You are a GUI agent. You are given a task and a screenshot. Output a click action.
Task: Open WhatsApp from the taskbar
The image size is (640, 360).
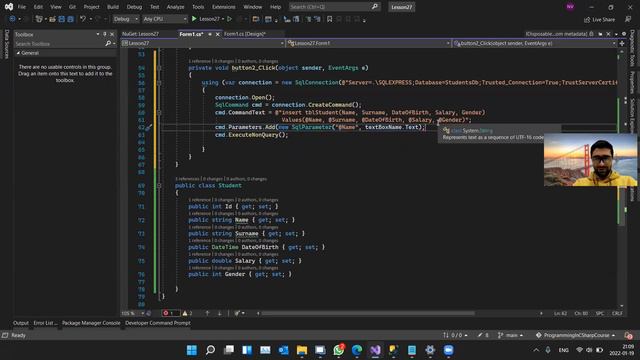click(x=338, y=350)
